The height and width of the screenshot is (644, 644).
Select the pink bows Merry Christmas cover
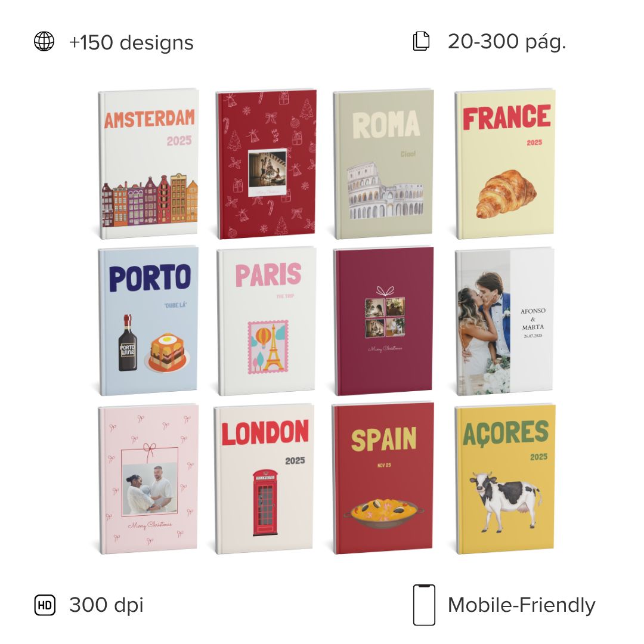(148, 479)
